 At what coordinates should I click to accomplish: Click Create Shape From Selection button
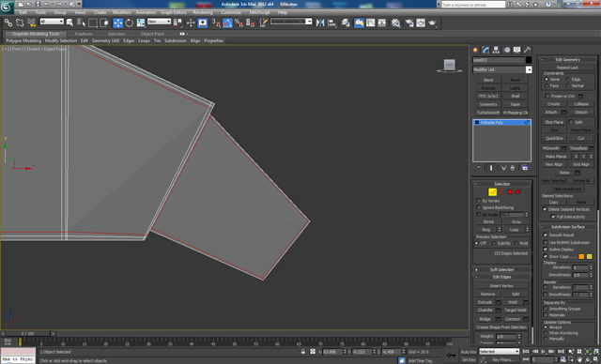point(501,327)
